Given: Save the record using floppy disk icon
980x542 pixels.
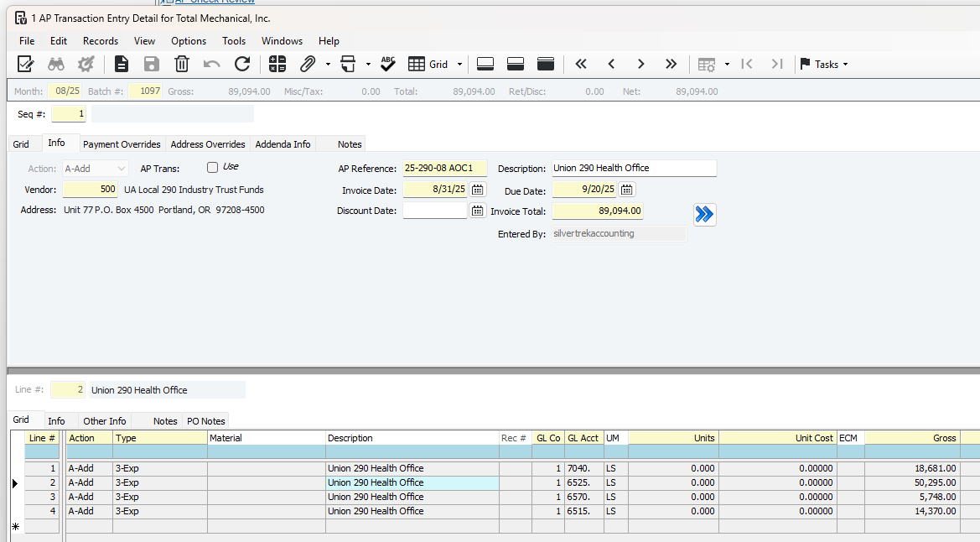Looking at the screenshot, I should coord(151,64).
